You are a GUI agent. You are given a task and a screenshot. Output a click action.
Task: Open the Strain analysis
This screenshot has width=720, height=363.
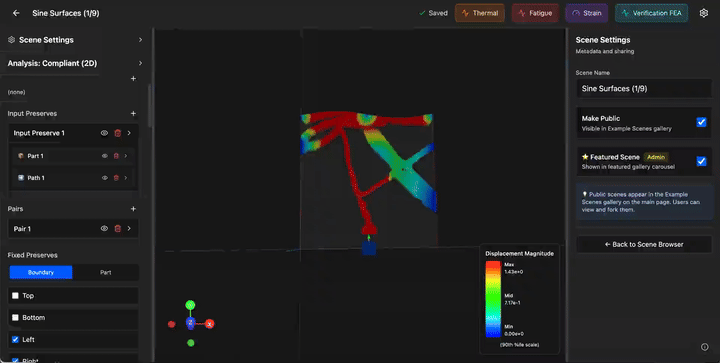coord(587,13)
